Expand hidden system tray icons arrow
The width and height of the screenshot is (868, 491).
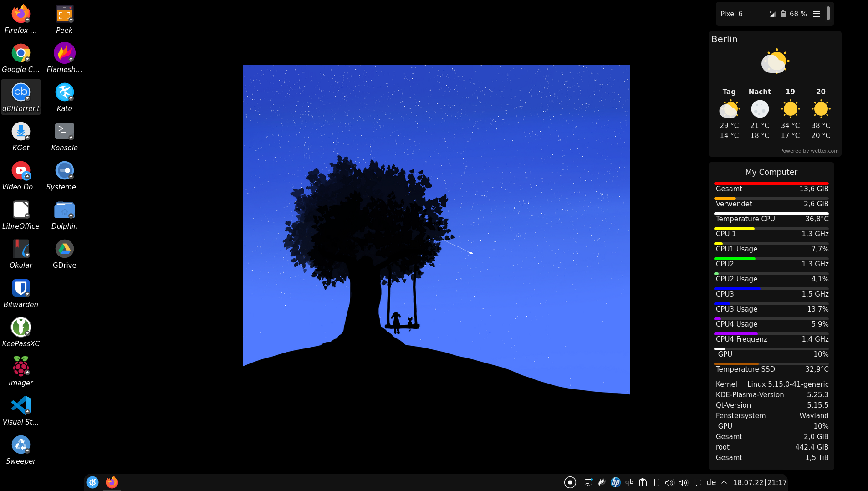coord(724,482)
